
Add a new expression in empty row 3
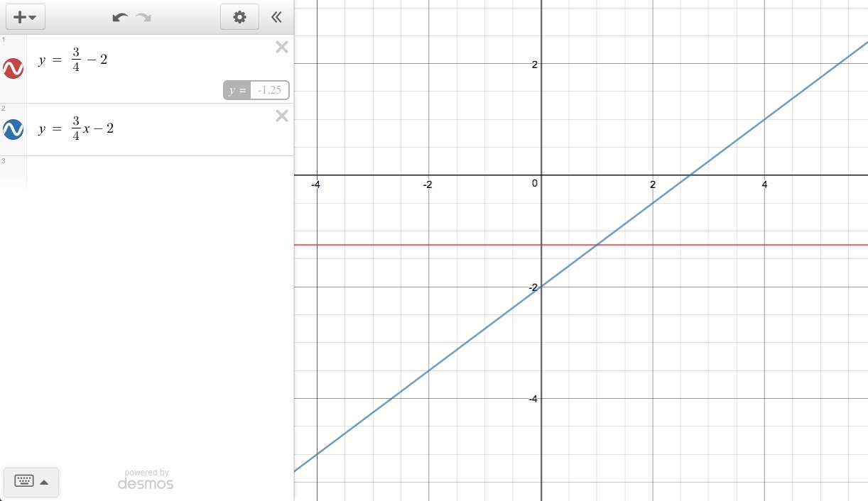160,172
